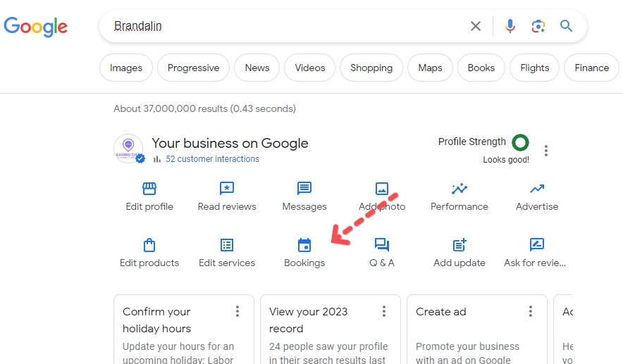Click the Add photo icon
623x364 pixels.
point(382,189)
